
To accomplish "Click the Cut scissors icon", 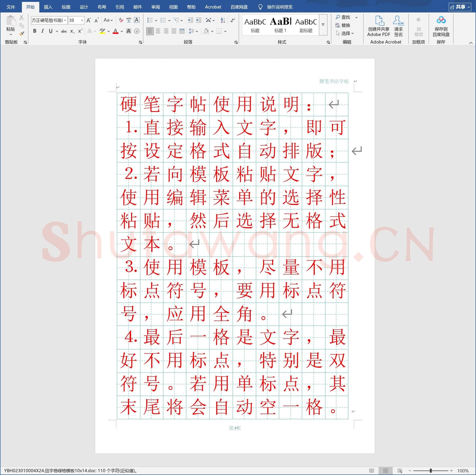I will coord(22,17).
